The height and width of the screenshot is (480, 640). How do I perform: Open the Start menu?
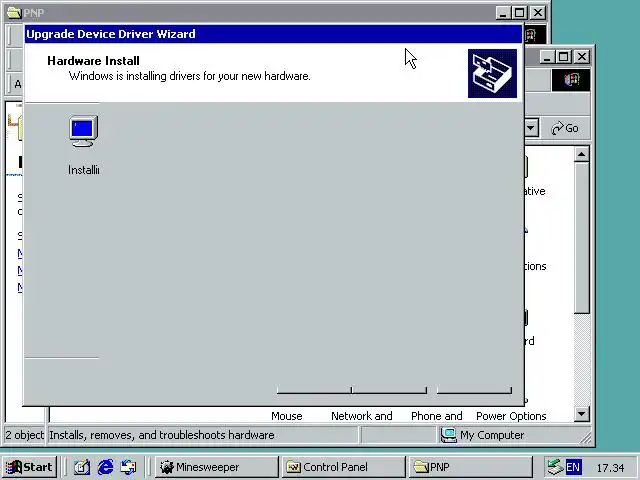[x=29, y=467]
